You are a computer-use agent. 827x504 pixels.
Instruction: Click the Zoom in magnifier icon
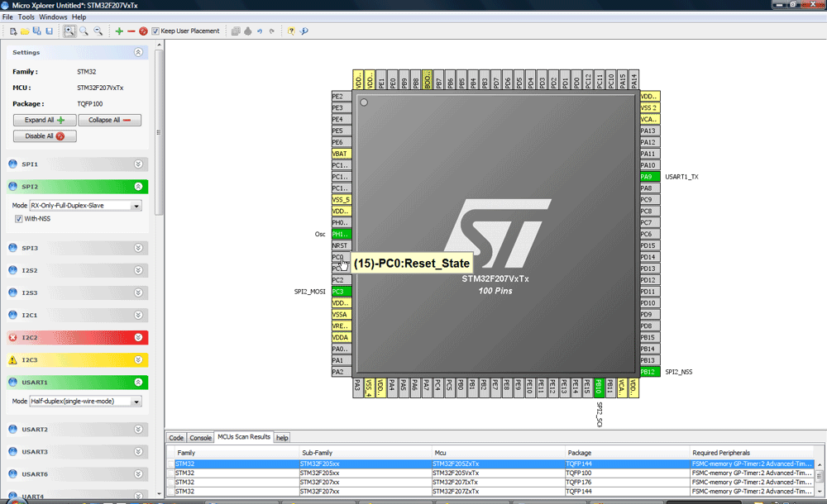[x=84, y=31]
